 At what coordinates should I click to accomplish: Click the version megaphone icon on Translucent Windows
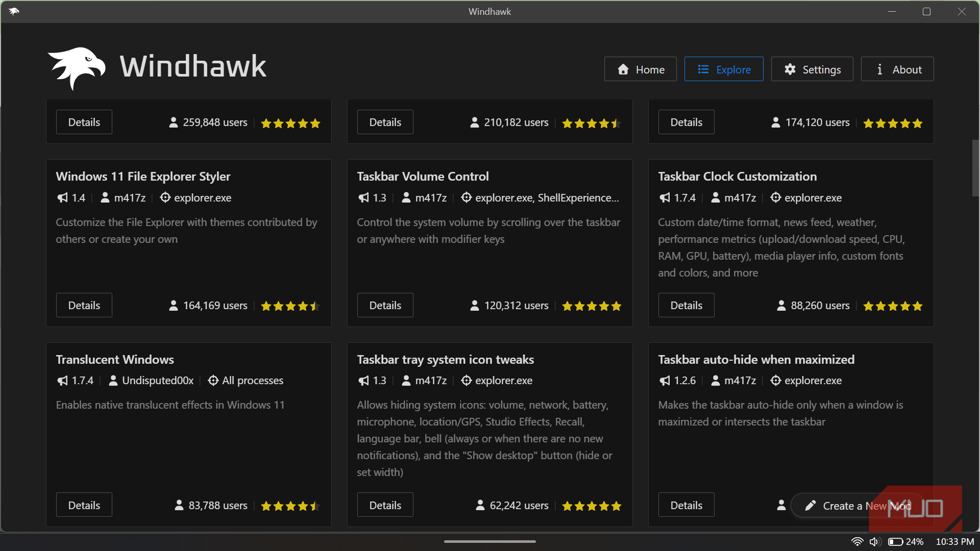62,381
